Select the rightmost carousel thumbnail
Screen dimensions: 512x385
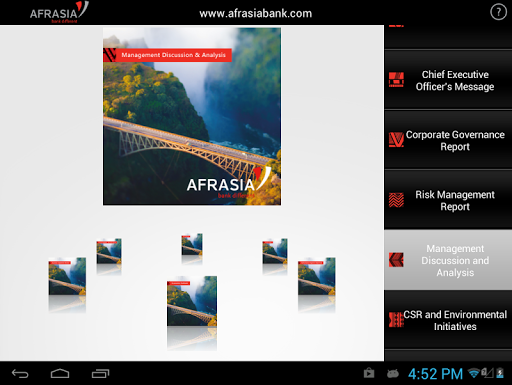point(317,276)
